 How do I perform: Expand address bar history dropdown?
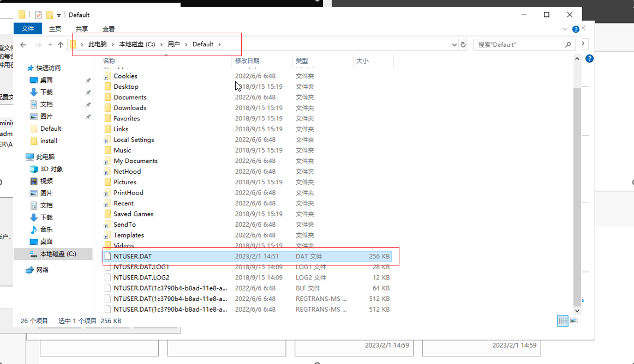click(454, 45)
